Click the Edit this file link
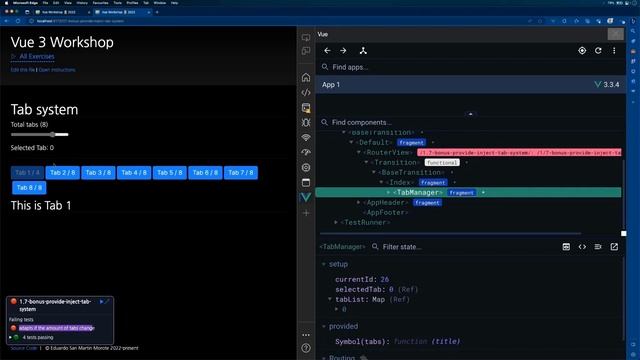Viewport: 640px width, 360px height. pos(23,70)
